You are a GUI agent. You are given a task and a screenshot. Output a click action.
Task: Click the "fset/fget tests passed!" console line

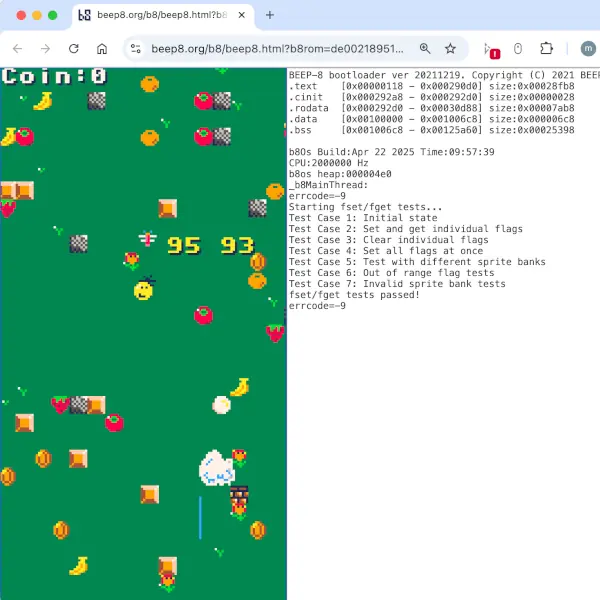click(354, 295)
